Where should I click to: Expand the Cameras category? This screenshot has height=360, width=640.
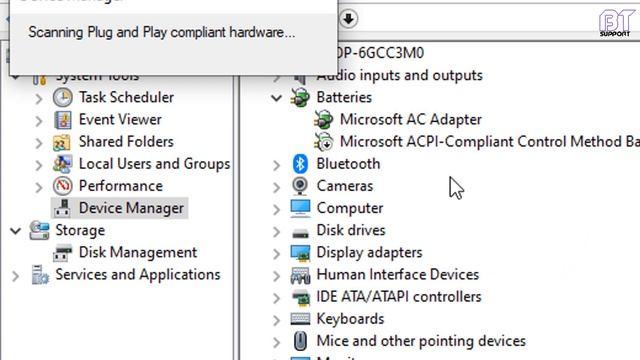[x=276, y=187]
